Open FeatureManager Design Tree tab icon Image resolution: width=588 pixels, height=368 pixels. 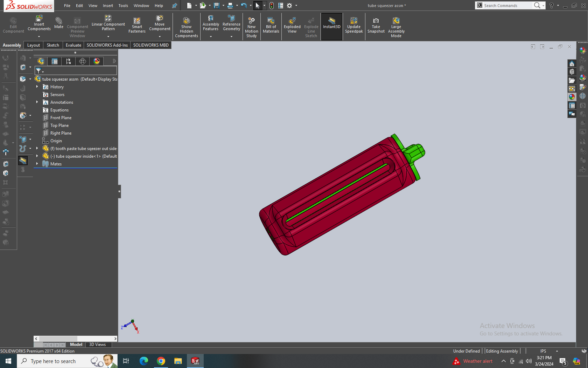41,61
